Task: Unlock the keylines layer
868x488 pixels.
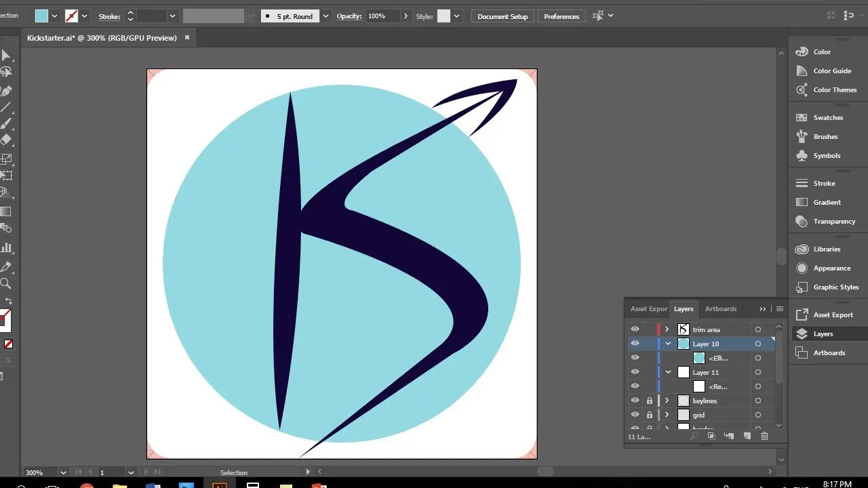Action: [x=649, y=401]
